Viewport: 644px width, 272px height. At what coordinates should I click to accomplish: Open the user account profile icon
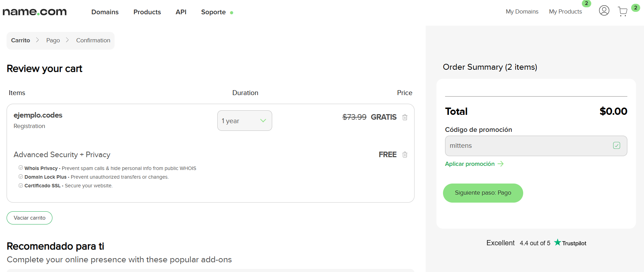click(604, 11)
